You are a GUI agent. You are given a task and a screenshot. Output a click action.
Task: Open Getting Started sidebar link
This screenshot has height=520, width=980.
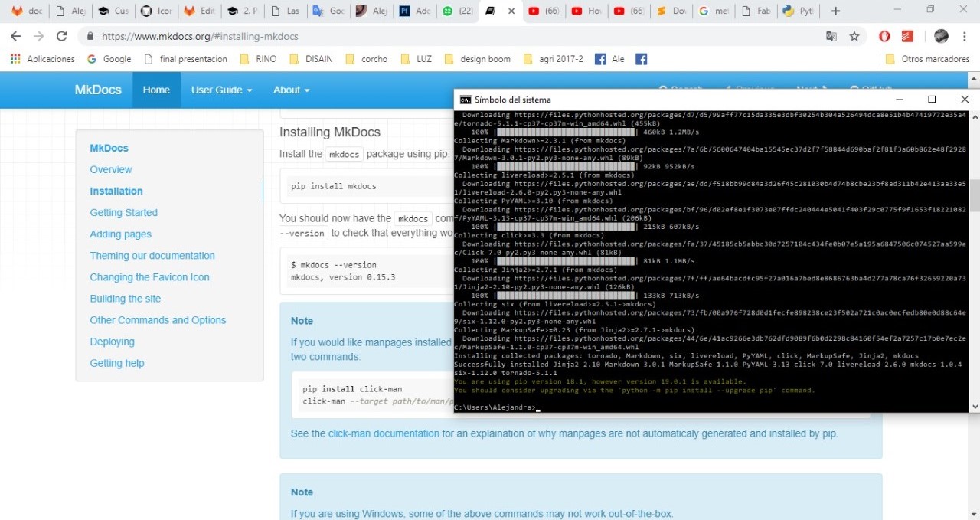pos(123,212)
